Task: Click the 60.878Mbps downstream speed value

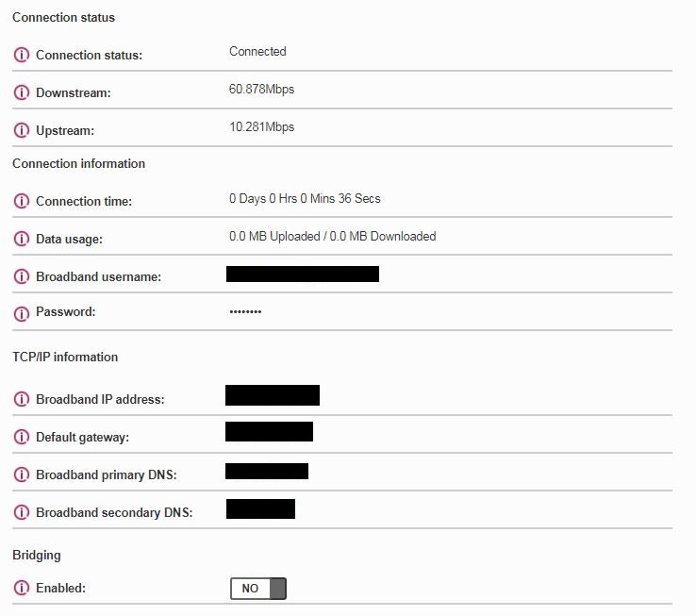Action: pos(262,90)
